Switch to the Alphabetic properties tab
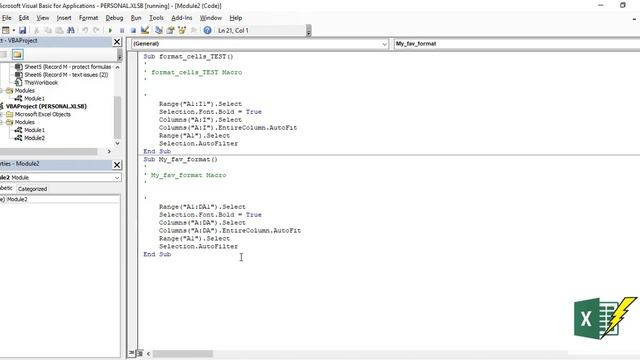640x360 pixels. (7, 188)
